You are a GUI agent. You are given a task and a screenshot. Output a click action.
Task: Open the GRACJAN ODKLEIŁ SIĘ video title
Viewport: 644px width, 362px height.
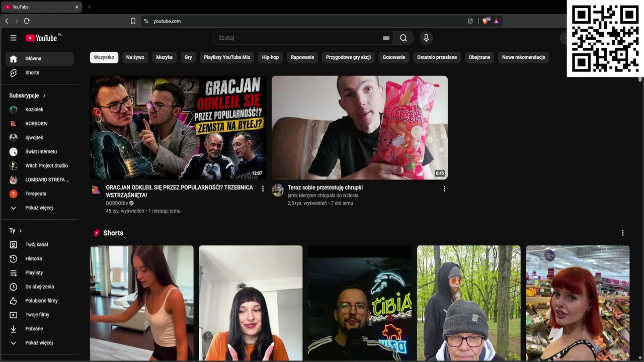[180, 191]
